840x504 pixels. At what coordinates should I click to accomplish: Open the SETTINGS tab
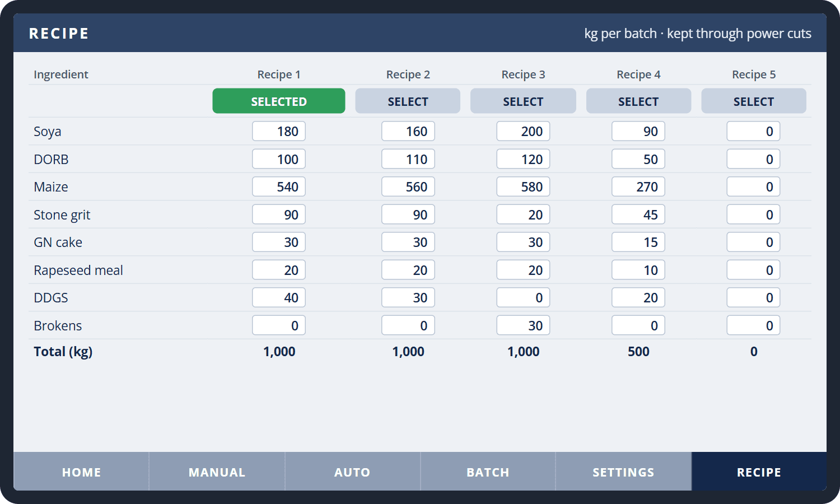coord(623,472)
